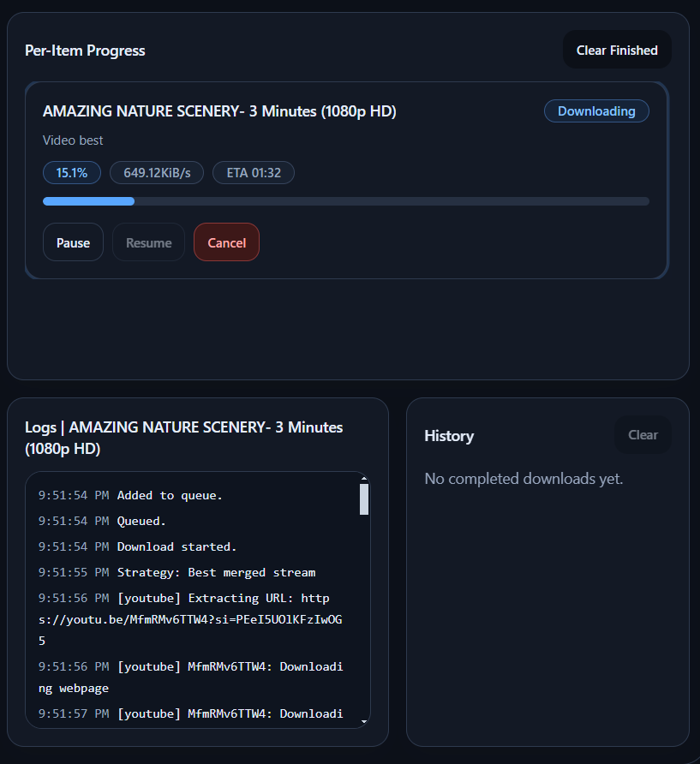Clear the download History
This screenshot has height=764, width=700.
(642, 434)
